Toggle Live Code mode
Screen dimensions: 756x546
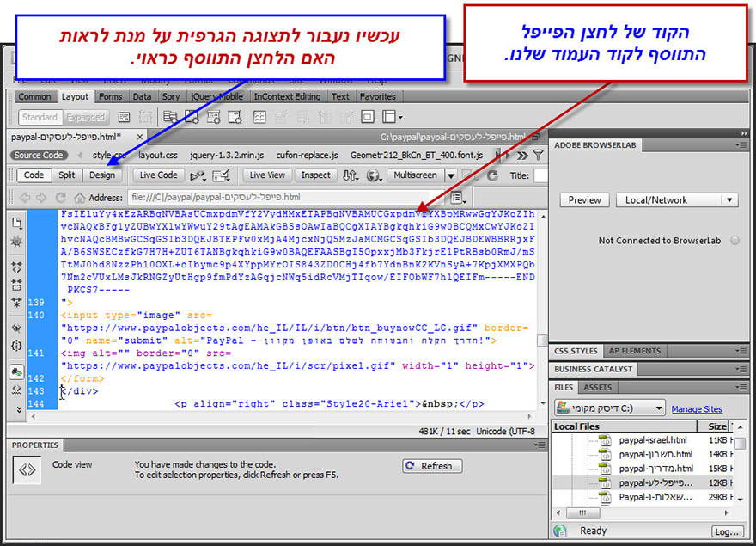(x=159, y=175)
